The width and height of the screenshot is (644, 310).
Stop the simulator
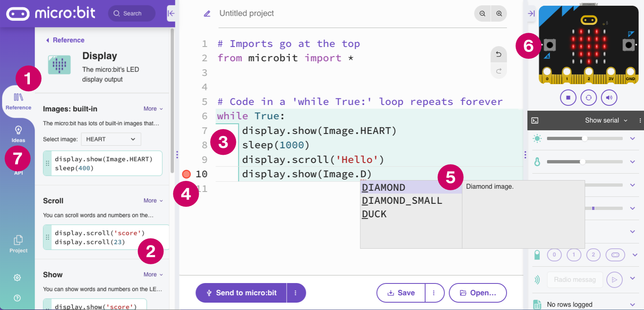click(568, 98)
